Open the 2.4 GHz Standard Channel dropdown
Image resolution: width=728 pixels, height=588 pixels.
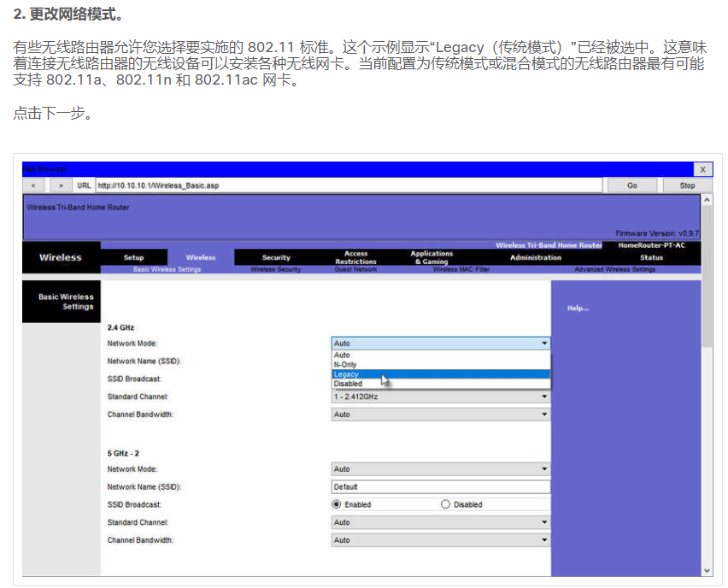[440, 397]
